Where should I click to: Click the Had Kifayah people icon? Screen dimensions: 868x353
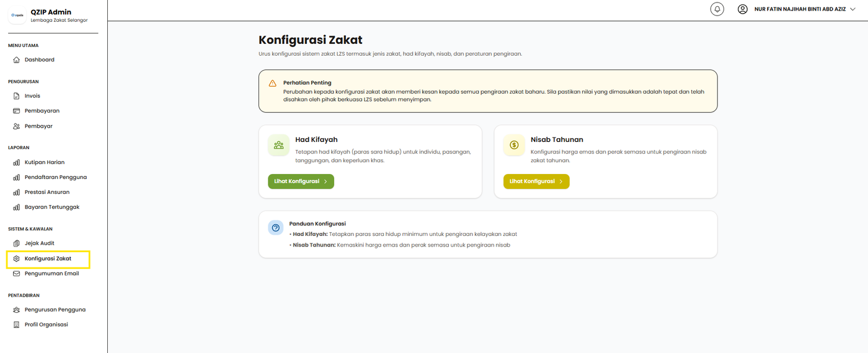point(279,146)
